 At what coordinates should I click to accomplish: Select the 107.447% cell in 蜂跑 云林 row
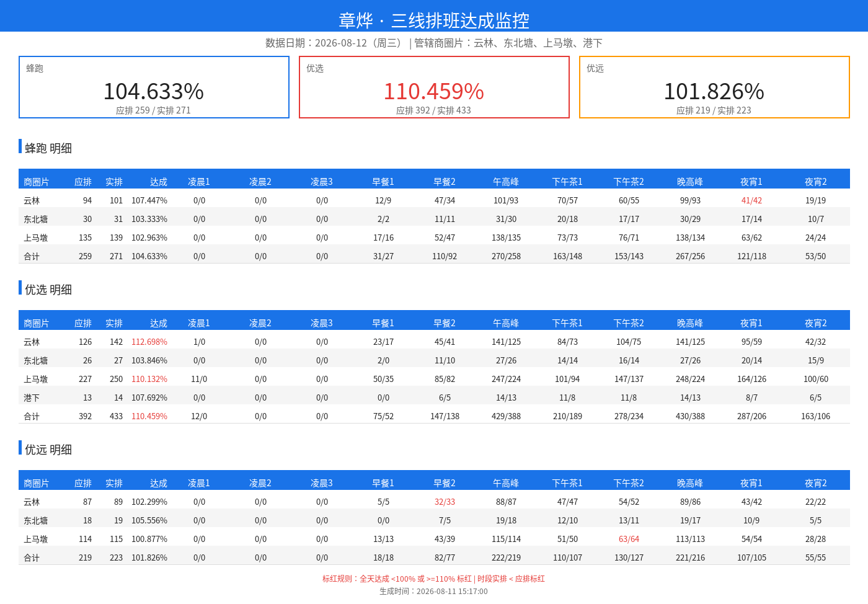coord(149,200)
